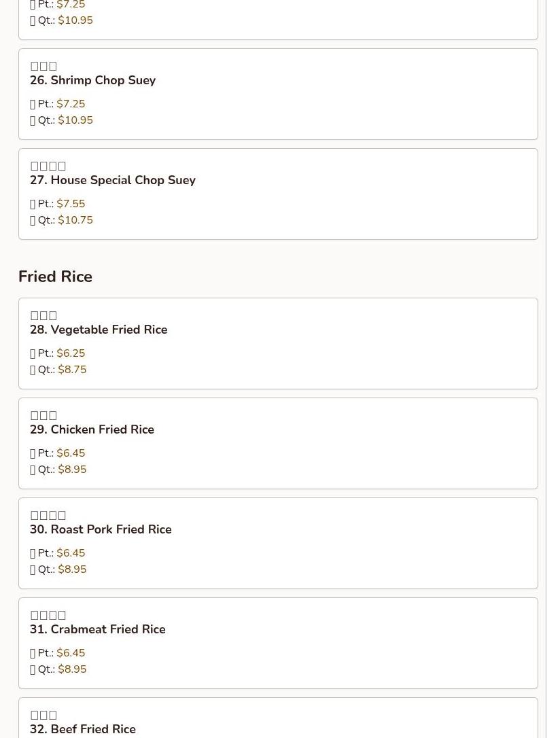Select pint price of Roast Pork Fried Rice

pos(71,553)
